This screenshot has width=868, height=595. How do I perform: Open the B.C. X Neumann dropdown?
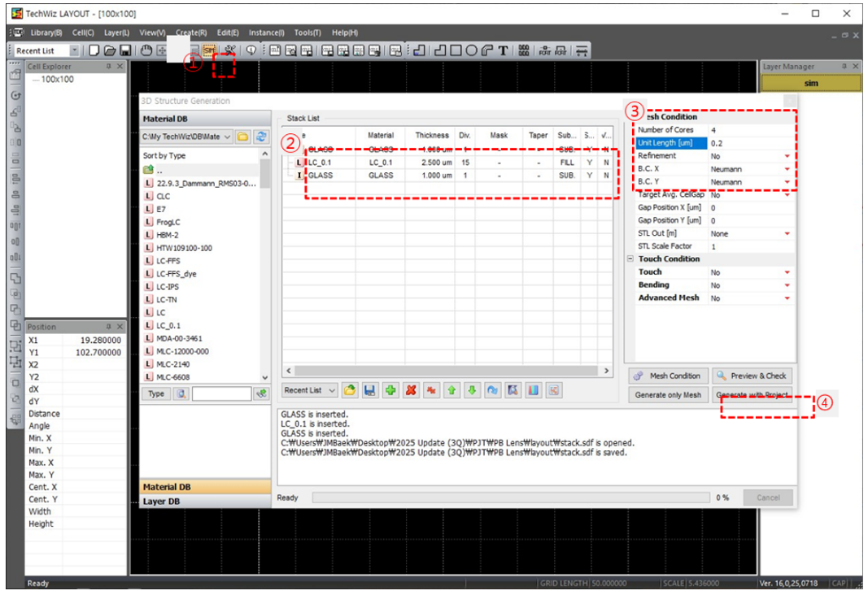(x=787, y=169)
